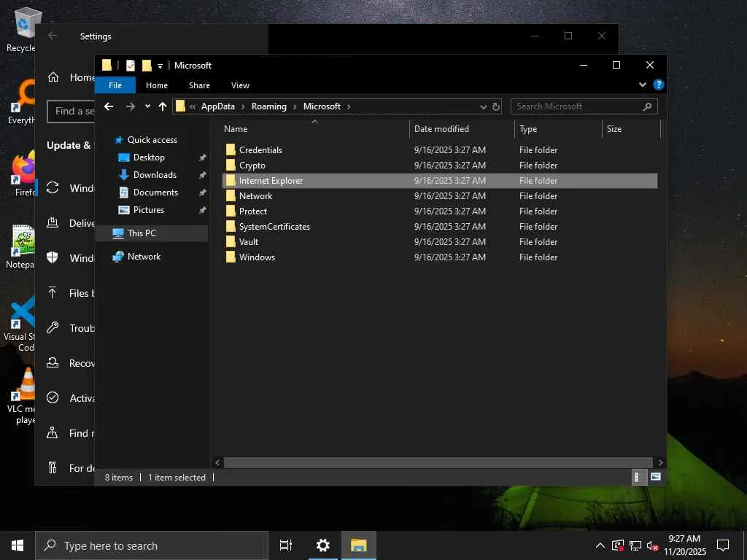
Task: Refresh the Microsoft folder view
Action: (x=496, y=106)
